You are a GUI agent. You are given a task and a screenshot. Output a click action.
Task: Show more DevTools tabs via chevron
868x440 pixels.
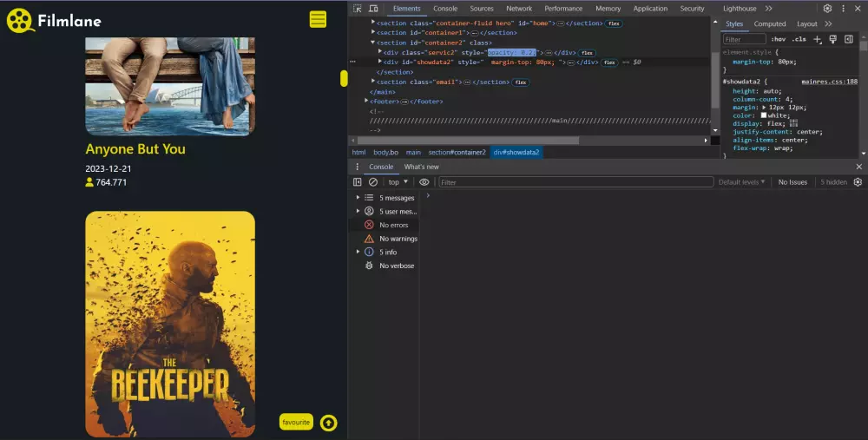(x=768, y=9)
